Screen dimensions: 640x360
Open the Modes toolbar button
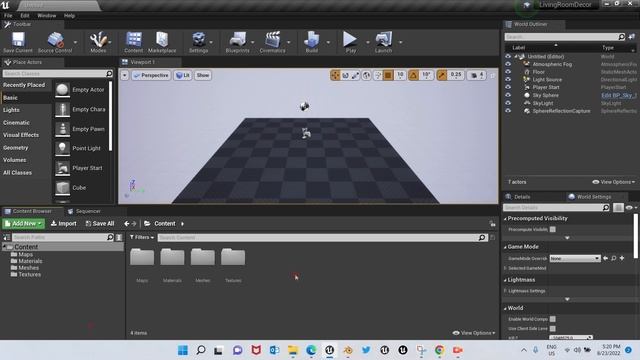coord(98,42)
